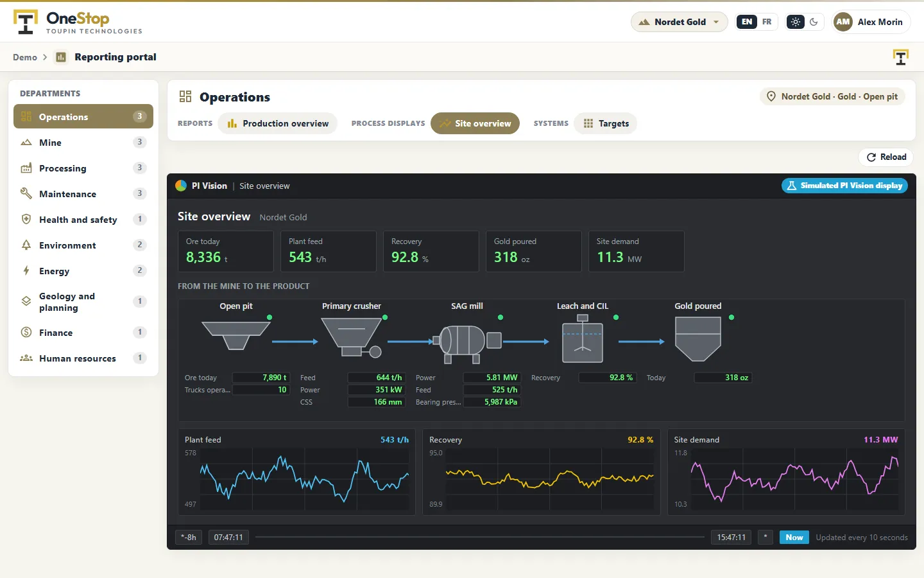Open the Open pit equipment symbol
The image size is (924, 578).
click(236, 335)
